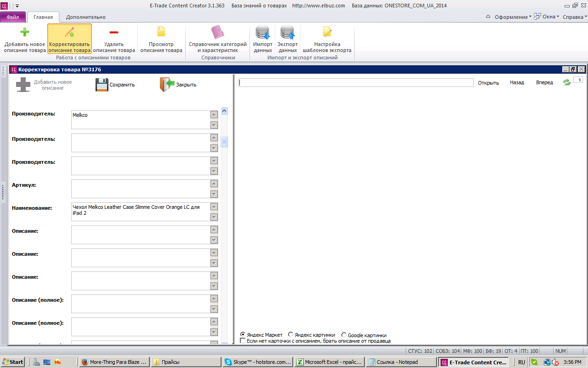Click the URL address input field
This screenshot has height=368, width=588.
[356, 82]
